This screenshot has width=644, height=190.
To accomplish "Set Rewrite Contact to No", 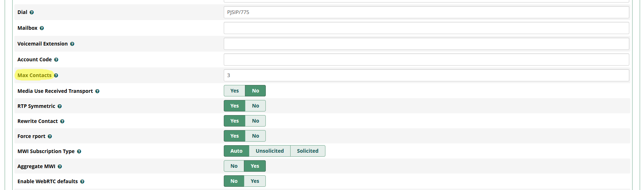I will [x=255, y=121].
